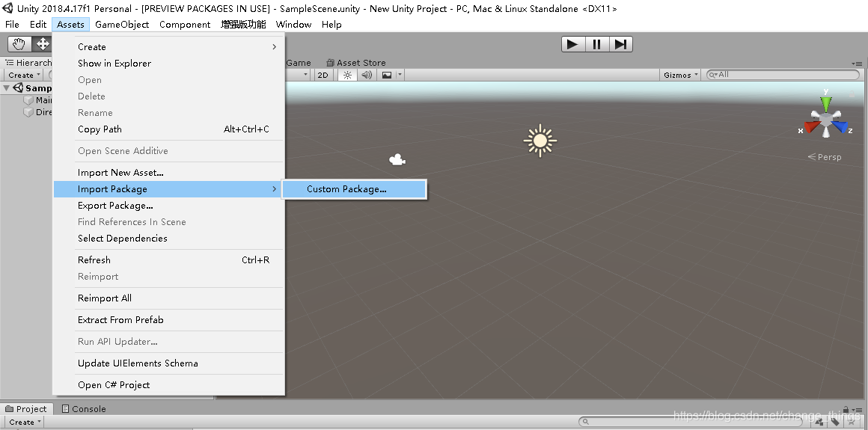The width and height of the screenshot is (868, 430).
Task: Choose Update UIElements Schema
Action: 169,363
